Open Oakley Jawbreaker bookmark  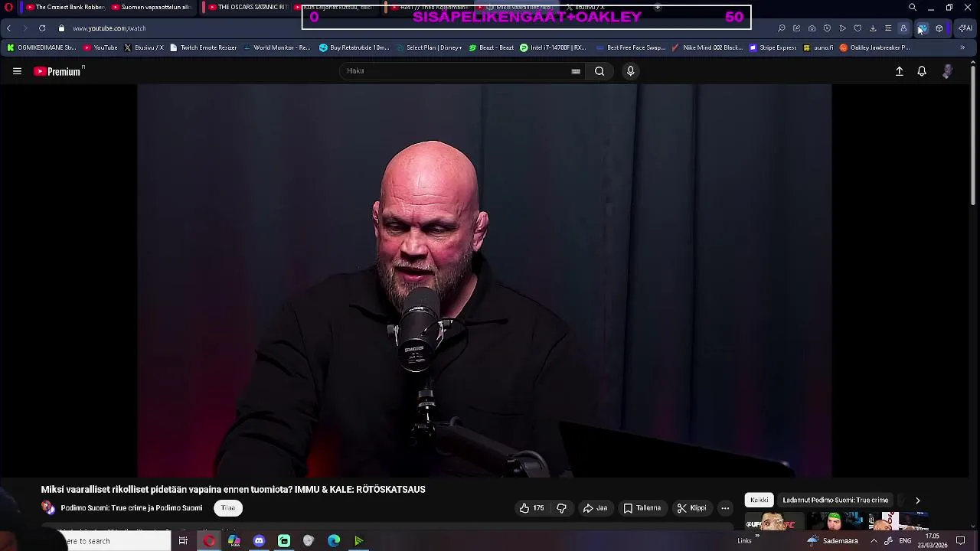[875, 47]
